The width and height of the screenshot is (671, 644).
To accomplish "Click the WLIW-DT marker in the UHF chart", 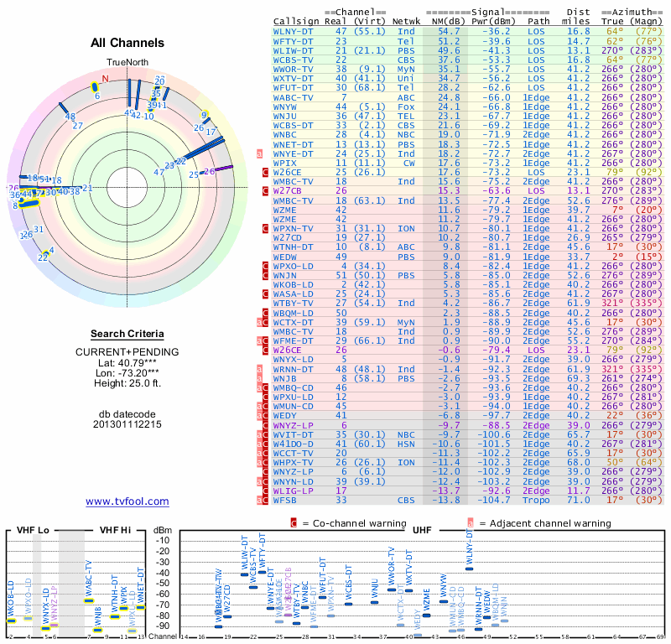I will coord(244,574).
